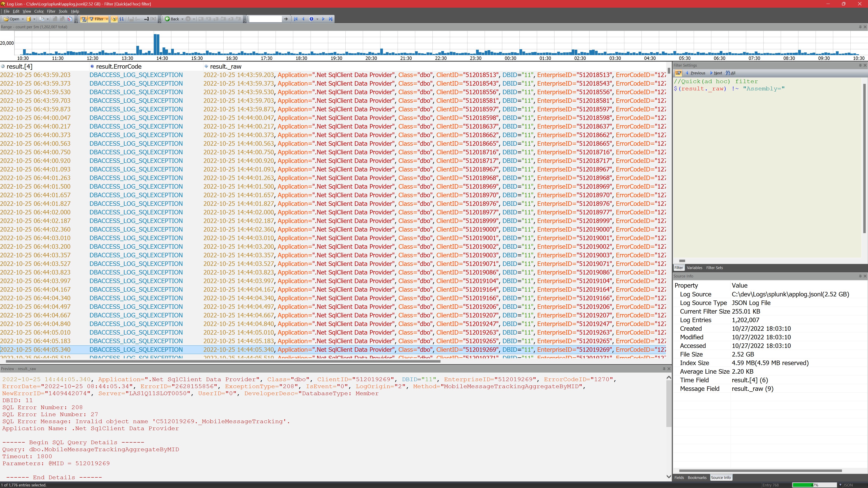The image size is (868, 488).
Task: Click preview pane scroll down arrow
Action: (669, 476)
